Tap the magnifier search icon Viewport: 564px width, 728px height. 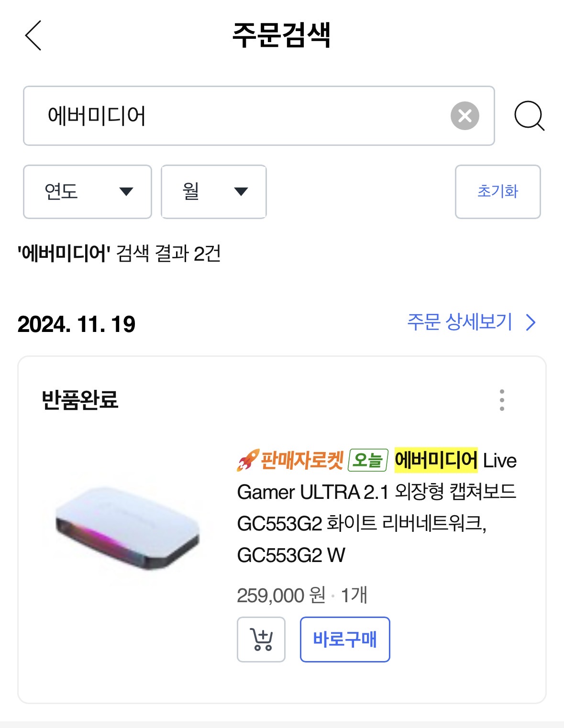coord(529,116)
